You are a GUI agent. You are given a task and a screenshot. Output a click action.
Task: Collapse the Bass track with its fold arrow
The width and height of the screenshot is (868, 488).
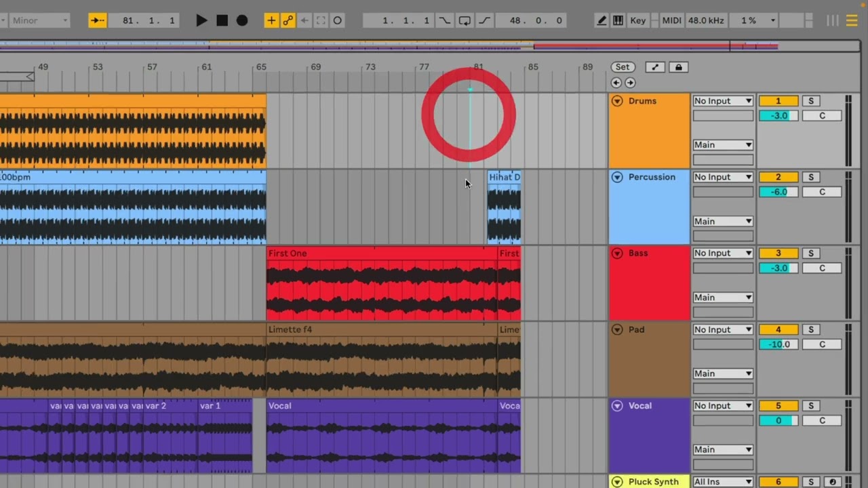click(617, 253)
